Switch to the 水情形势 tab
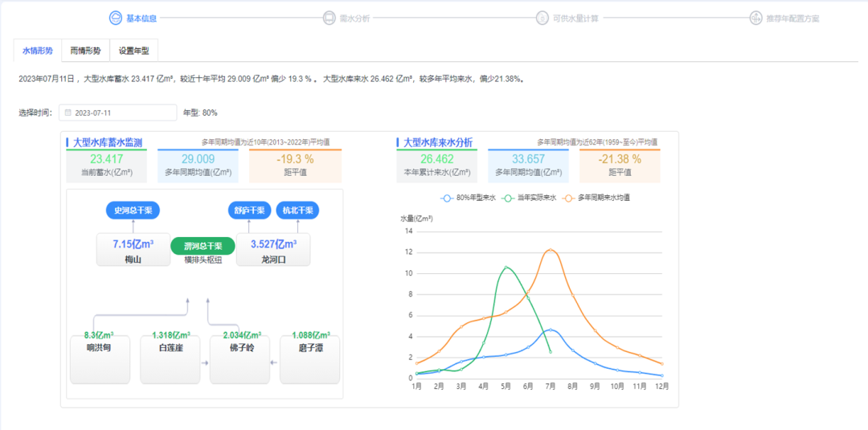 click(x=38, y=51)
